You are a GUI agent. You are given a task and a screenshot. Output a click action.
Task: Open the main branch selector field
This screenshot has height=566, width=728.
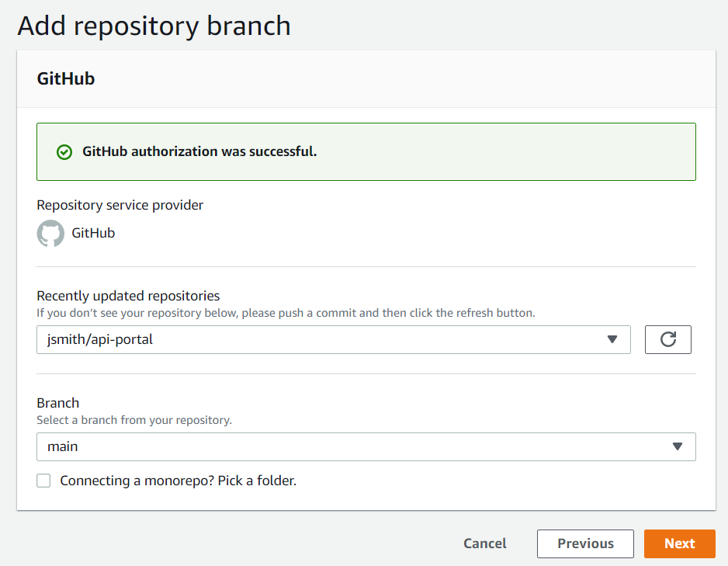click(x=349, y=446)
